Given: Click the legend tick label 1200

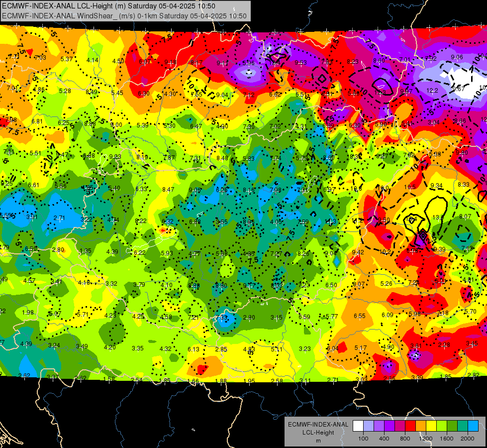Looking at the screenshot, I should tap(426, 439).
